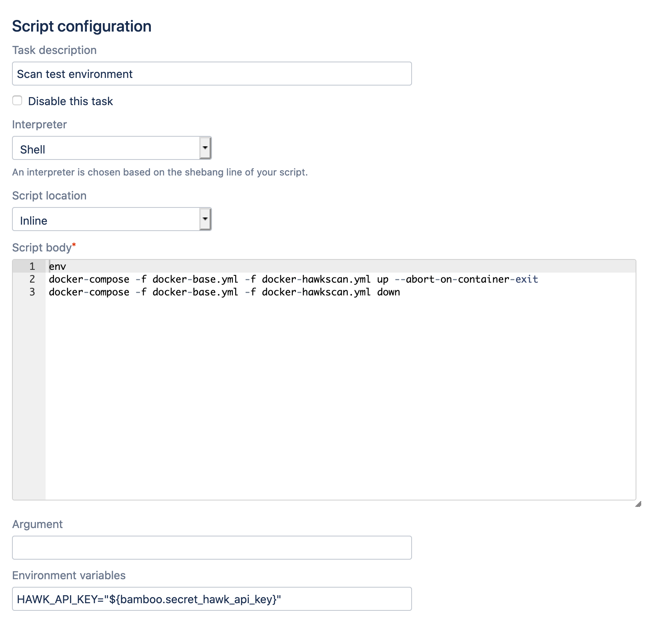Click the empty Argument input field
This screenshot has height=618, width=672.
tap(212, 547)
